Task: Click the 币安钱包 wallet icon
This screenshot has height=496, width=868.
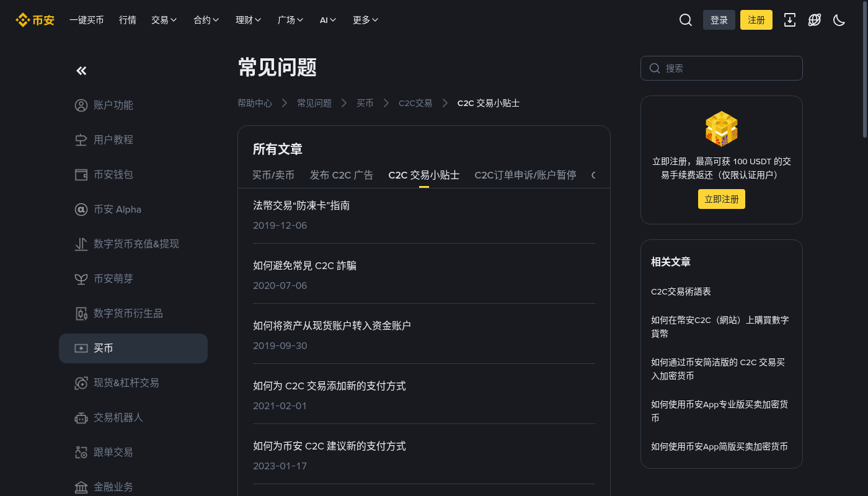Action: tap(81, 175)
